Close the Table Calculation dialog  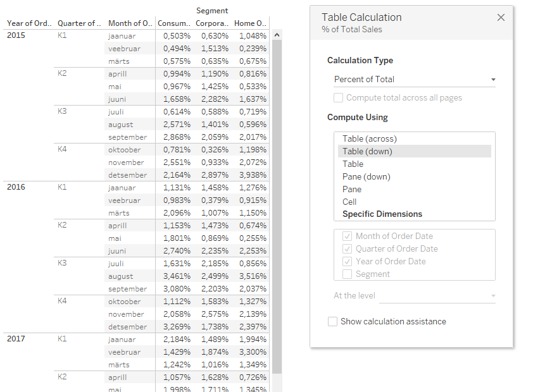(x=501, y=18)
